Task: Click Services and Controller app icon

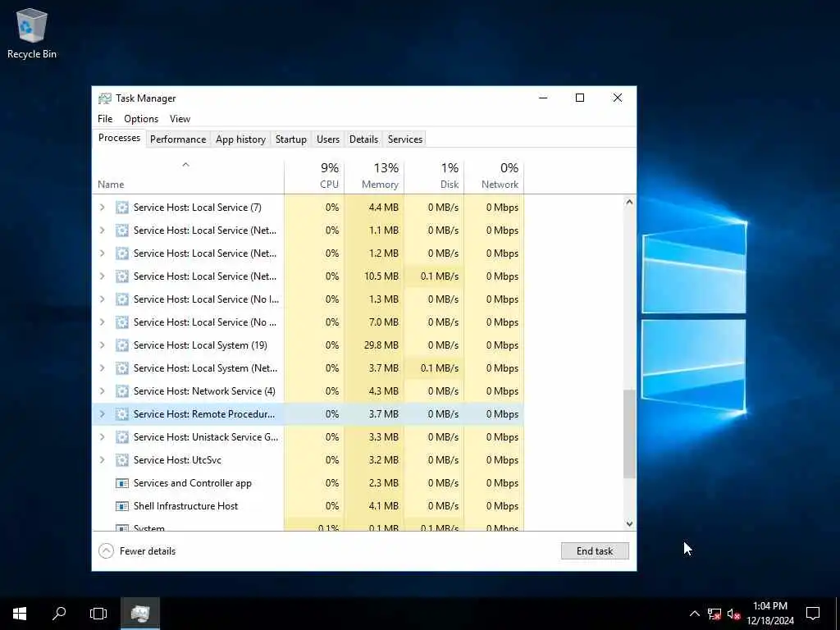Action: pyautogui.click(x=122, y=483)
